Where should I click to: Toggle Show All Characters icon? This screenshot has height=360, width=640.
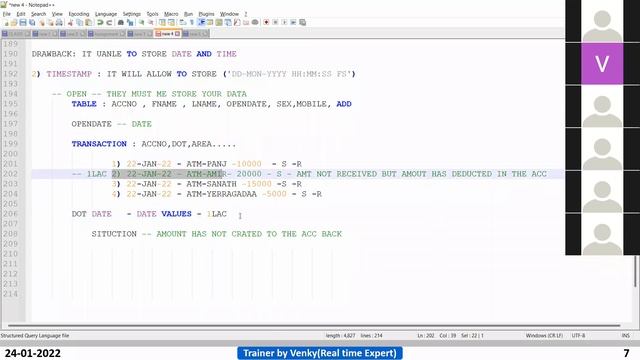tap(192, 22)
